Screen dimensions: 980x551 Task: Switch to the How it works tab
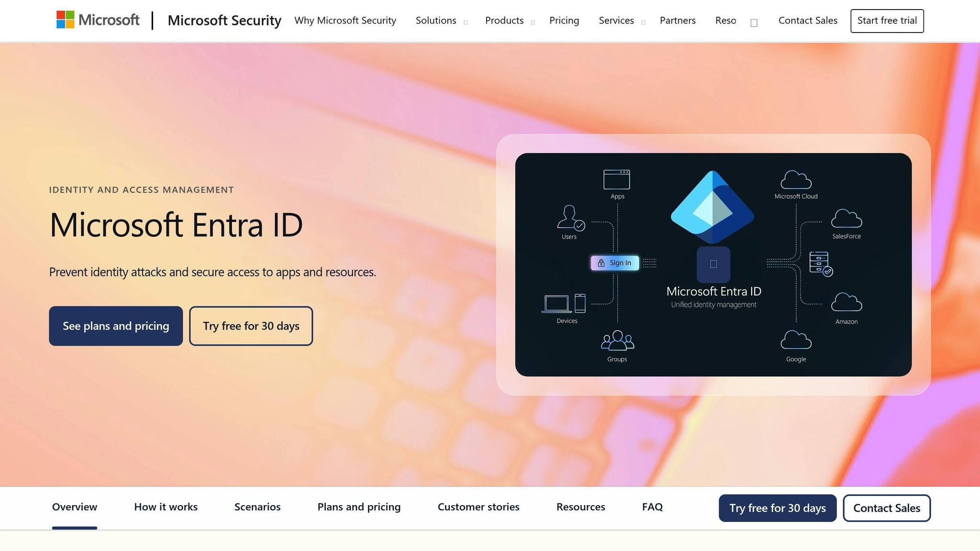[166, 507]
